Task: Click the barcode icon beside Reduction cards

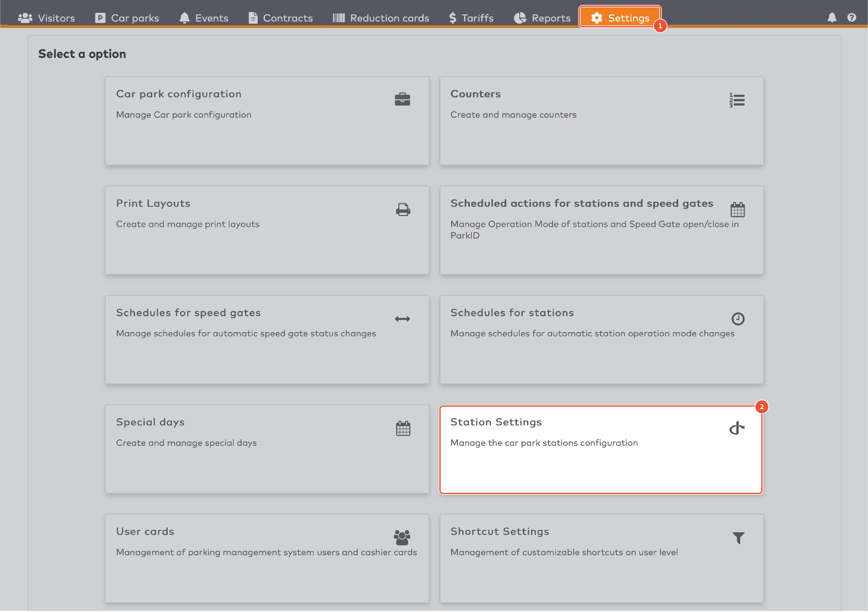Action: click(x=339, y=17)
